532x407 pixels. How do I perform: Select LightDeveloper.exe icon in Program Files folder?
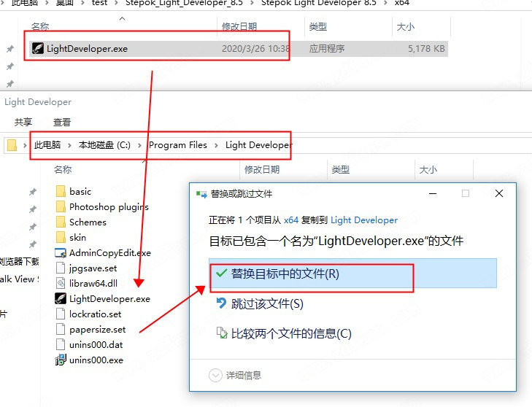tap(61, 299)
